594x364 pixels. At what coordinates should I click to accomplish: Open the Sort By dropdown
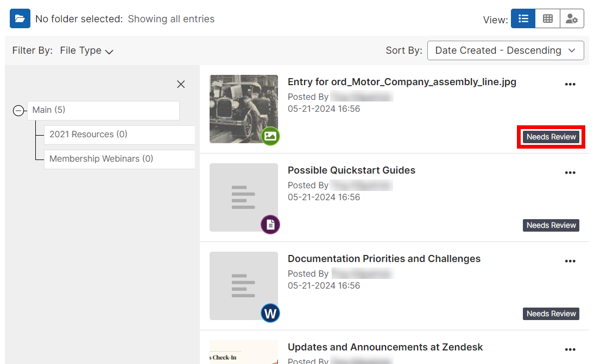[x=505, y=50]
